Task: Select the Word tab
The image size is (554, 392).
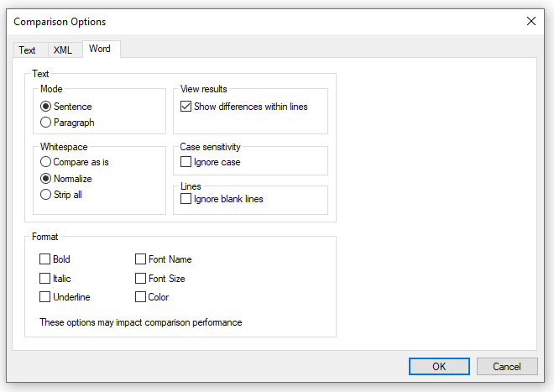Action: click(99, 49)
